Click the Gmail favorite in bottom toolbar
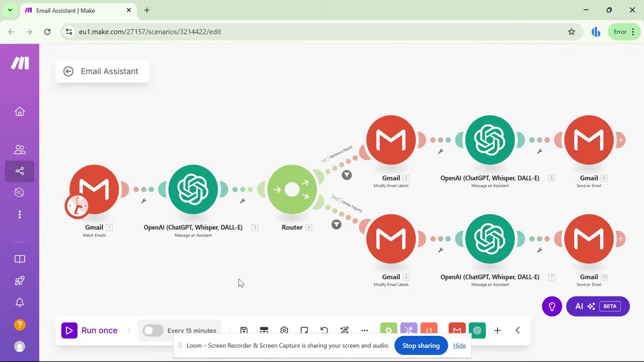This screenshot has width=644, height=362. [x=457, y=330]
